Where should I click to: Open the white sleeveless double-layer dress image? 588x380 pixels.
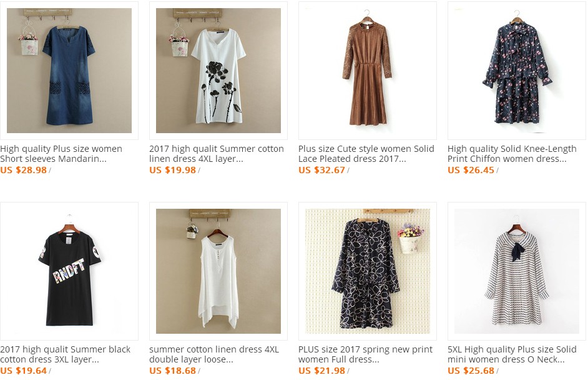click(x=218, y=271)
